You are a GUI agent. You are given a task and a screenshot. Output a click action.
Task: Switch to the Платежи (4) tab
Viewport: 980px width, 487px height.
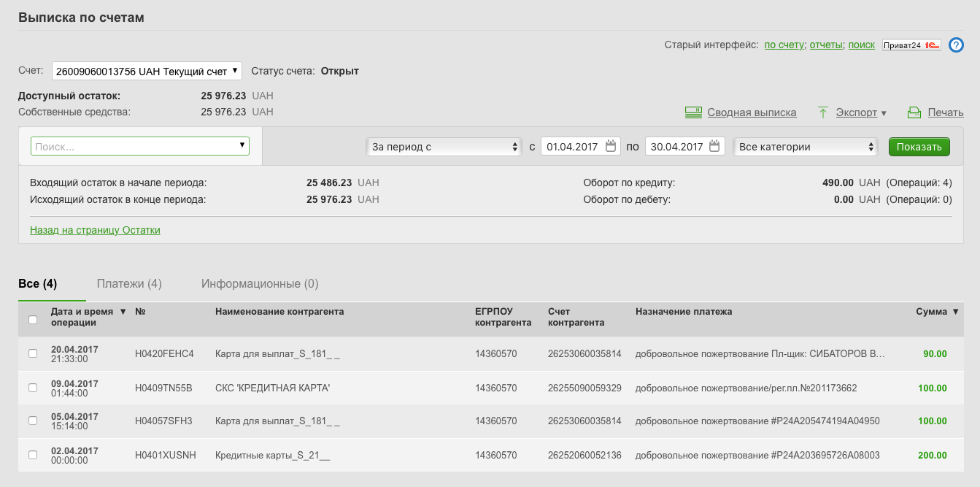(129, 283)
